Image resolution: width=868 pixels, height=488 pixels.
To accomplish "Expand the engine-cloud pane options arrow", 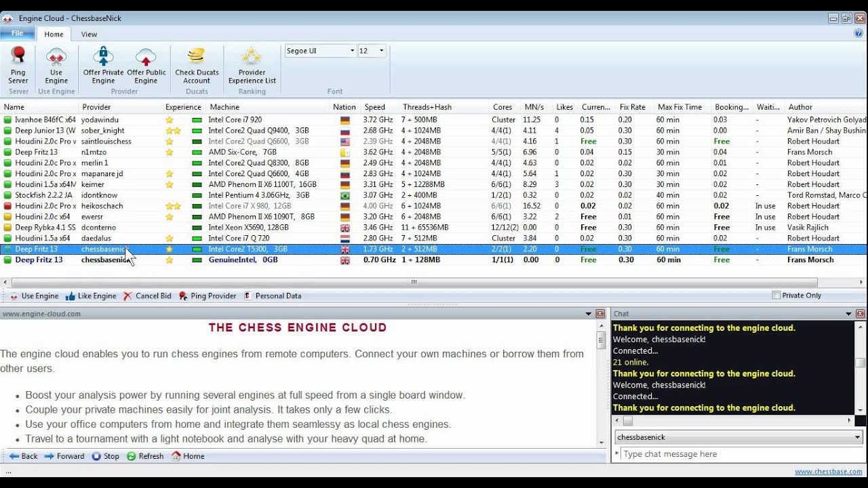I will click(x=588, y=314).
